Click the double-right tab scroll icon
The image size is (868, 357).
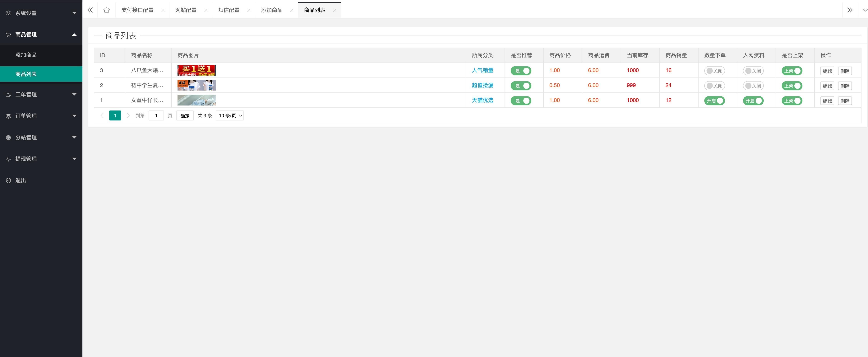coord(850,10)
